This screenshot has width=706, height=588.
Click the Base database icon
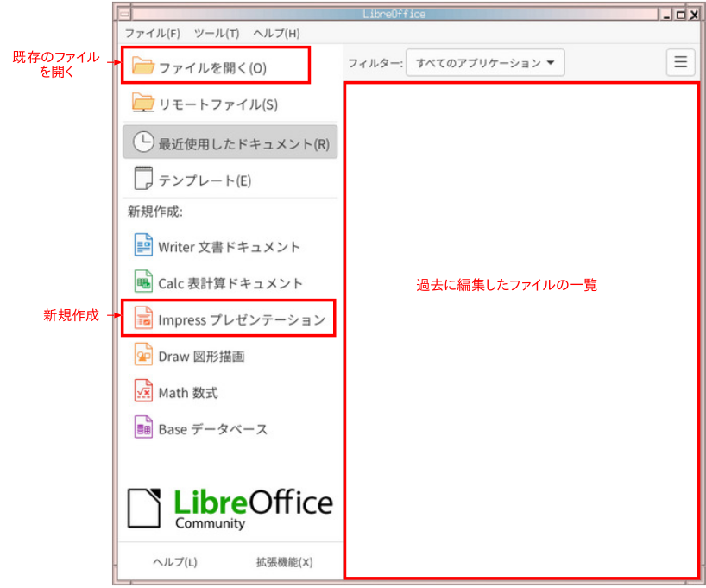(x=143, y=427)
